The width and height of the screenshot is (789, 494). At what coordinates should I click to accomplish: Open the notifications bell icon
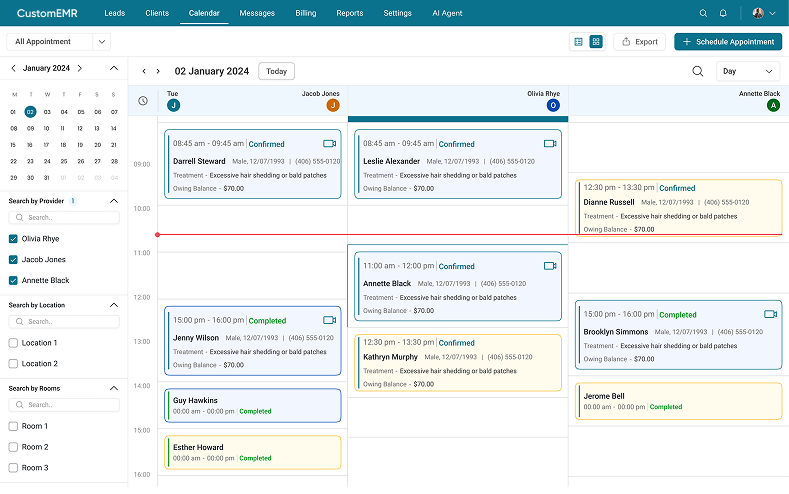(x=723, y=13)
